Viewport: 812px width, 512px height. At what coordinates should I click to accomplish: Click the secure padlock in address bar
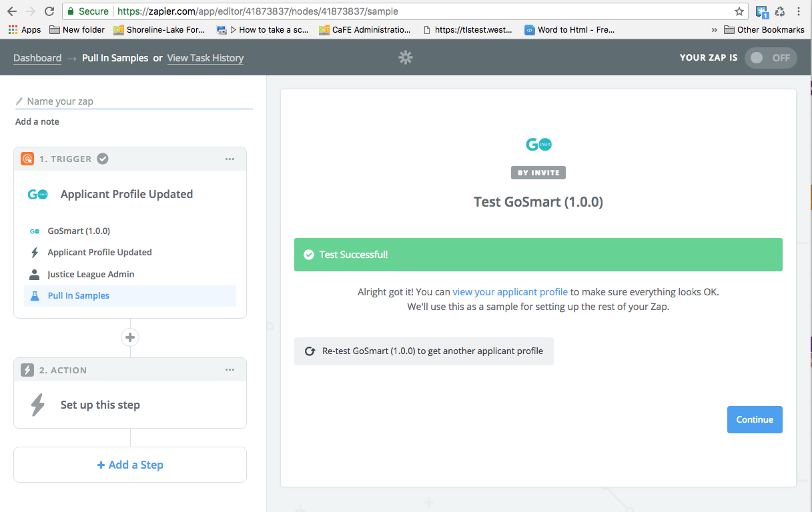pyautogui.click(x=70, y=11)
